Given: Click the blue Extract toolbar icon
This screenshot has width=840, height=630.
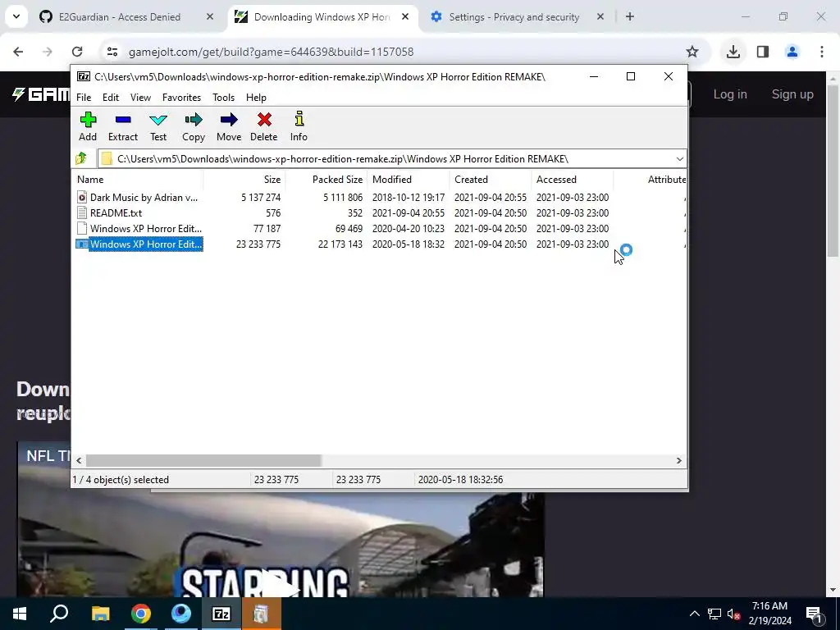Looking at the screenshot, I should [x=123, y=120].
